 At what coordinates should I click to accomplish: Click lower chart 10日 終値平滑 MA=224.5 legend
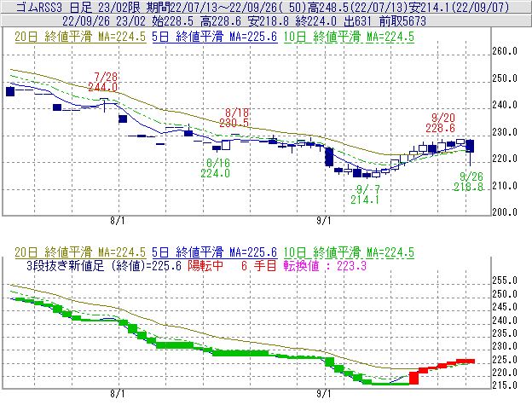pyautogui.click(x=349, y=252)
